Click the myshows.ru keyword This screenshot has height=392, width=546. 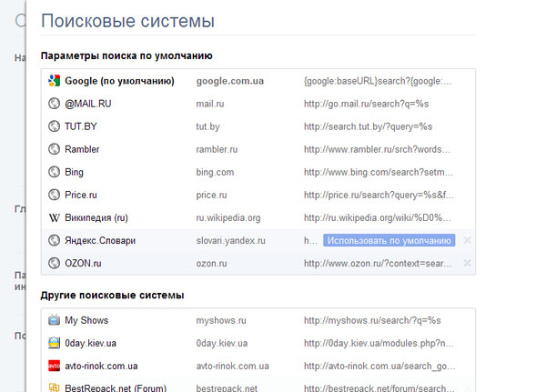pos(221,320)
